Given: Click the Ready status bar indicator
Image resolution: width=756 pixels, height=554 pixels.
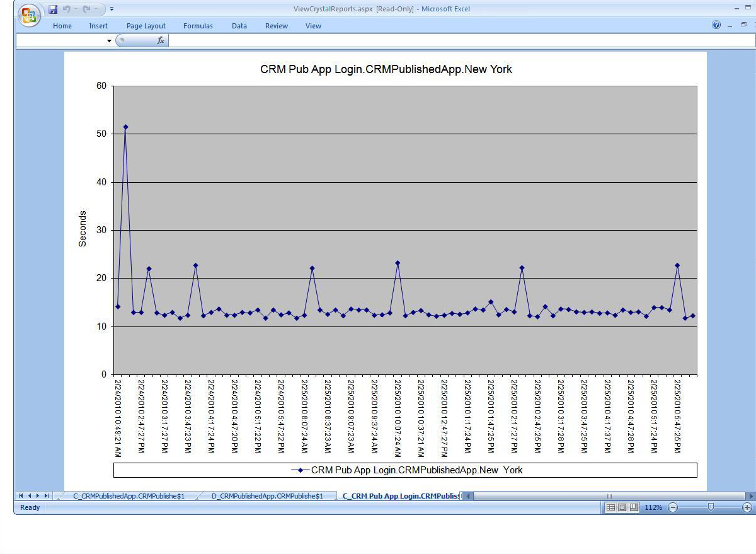Looking at the screenshot, I should coord(30,507).
